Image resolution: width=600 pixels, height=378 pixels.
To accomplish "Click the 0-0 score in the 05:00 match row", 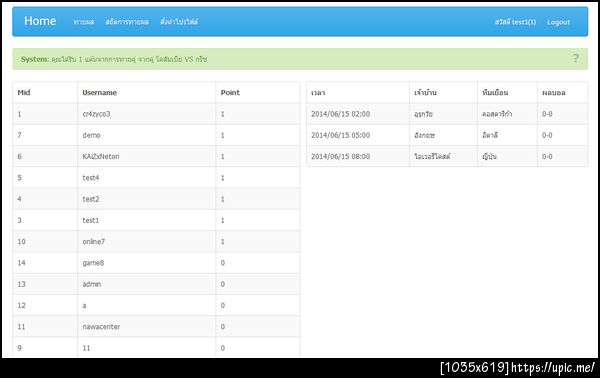I will click(547, 135).
